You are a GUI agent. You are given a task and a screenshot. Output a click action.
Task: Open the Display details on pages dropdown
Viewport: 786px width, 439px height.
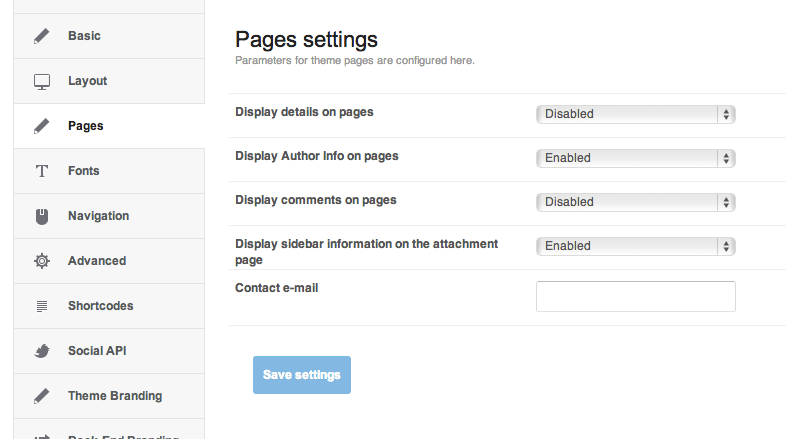(x=636, y=114)
